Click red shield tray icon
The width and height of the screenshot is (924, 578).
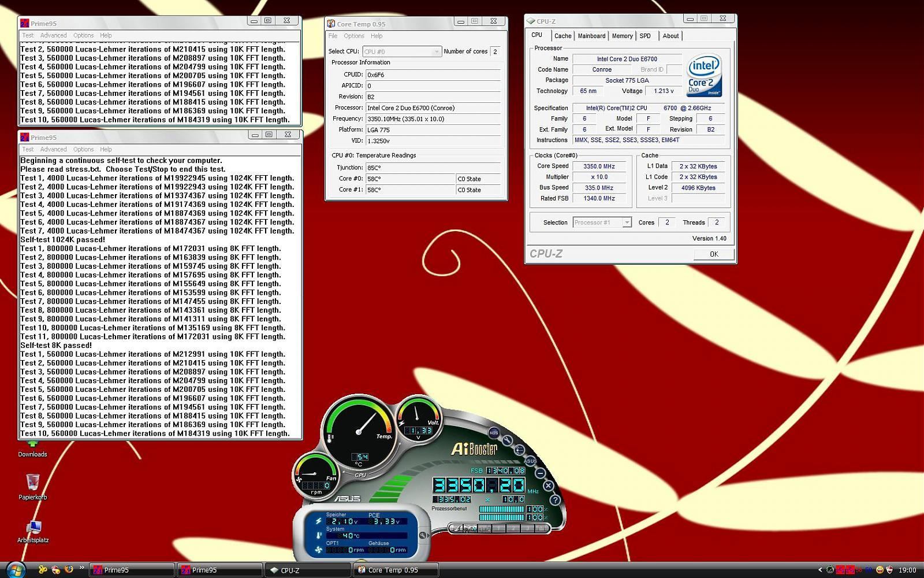coord(889,570)
